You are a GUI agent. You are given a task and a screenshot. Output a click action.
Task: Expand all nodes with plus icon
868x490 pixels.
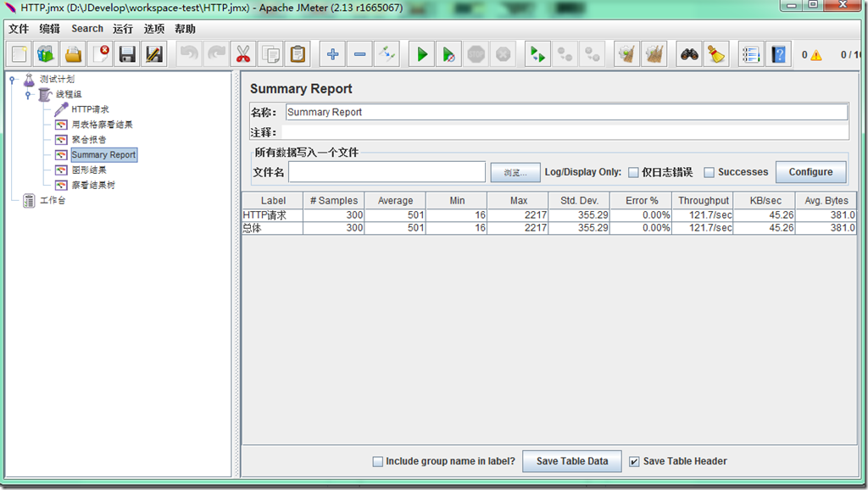click(x=332, y=54)
